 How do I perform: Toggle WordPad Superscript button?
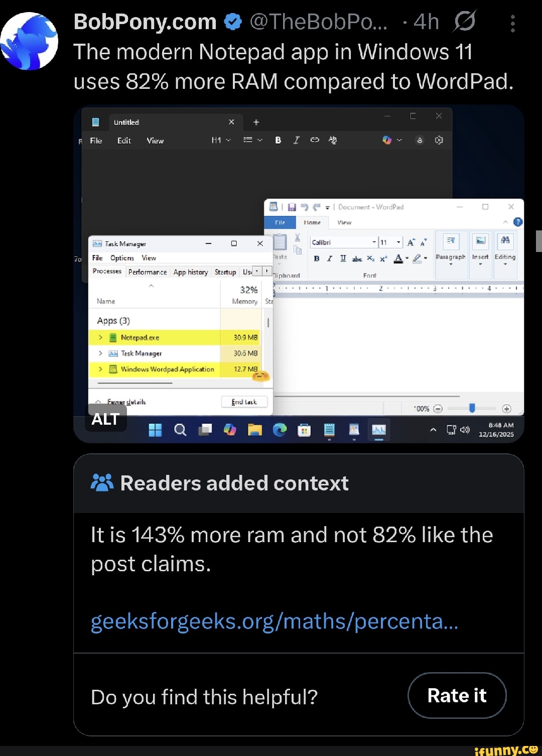click(x=383, y=259)
